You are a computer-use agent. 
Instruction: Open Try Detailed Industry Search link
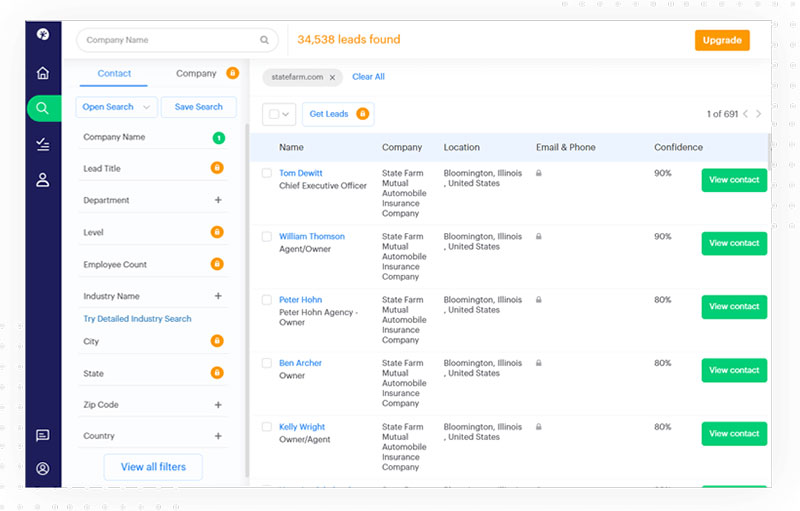pos(137,319)
